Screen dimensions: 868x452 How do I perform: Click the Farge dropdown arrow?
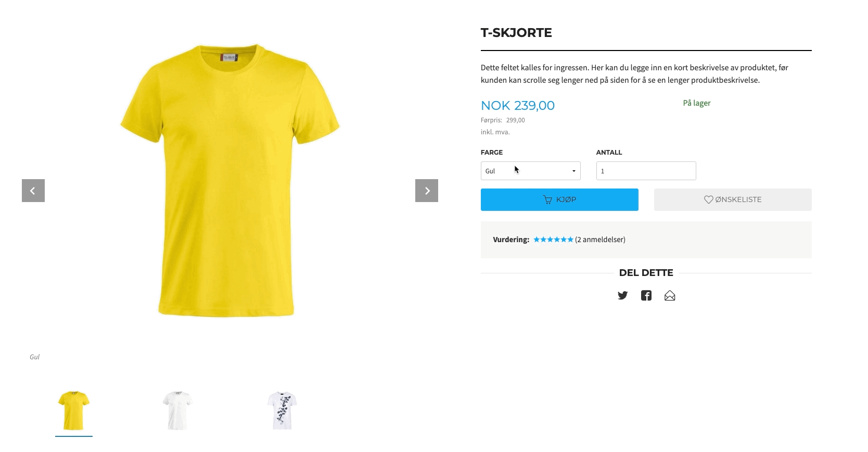(x=574, y=171)
